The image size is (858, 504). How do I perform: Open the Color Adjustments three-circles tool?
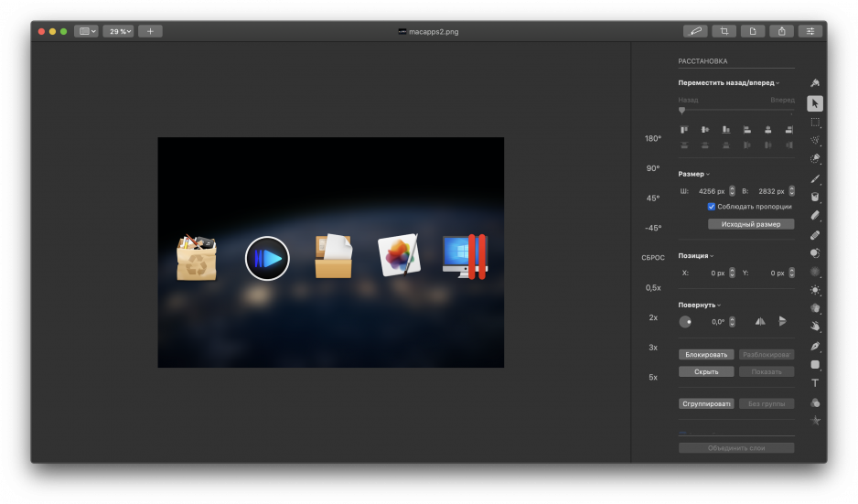pos(815,402)
